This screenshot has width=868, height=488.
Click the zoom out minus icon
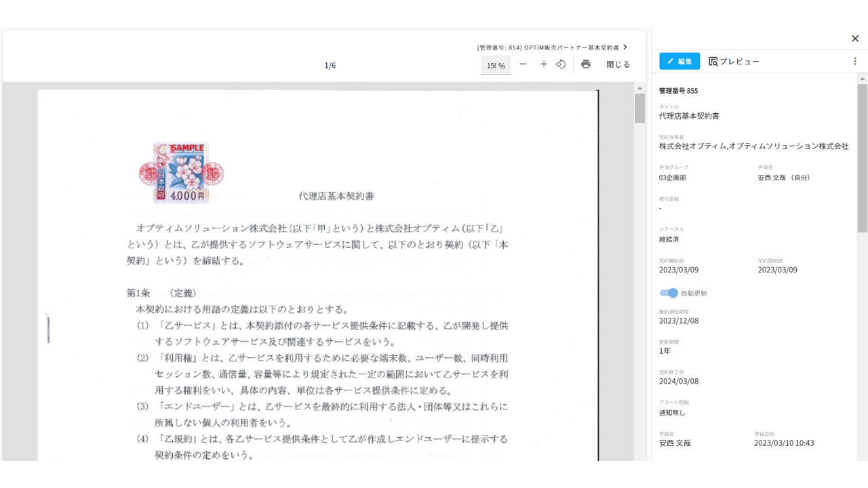pyautogui.click(x=523, y=64)
